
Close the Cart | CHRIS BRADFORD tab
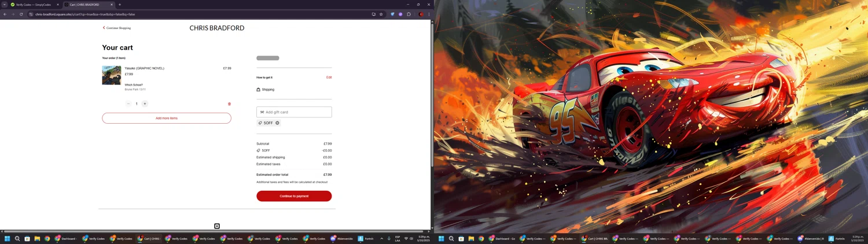(112, 5)
